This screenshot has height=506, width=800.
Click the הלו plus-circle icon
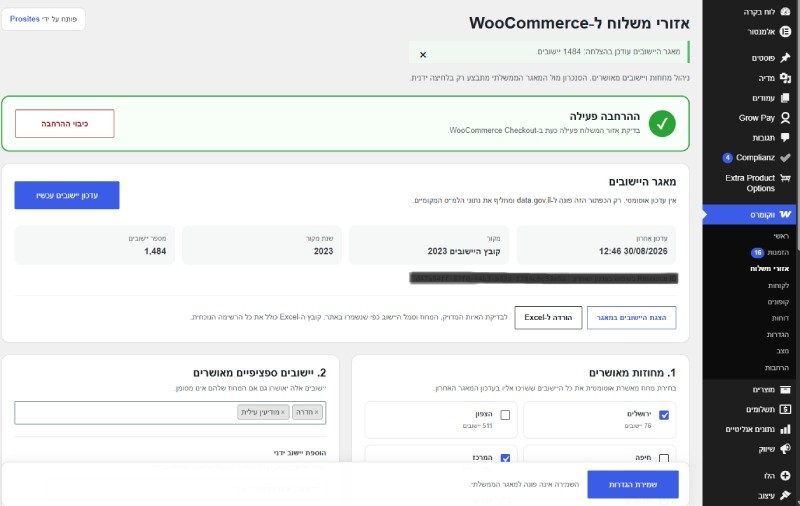(785, 475)
